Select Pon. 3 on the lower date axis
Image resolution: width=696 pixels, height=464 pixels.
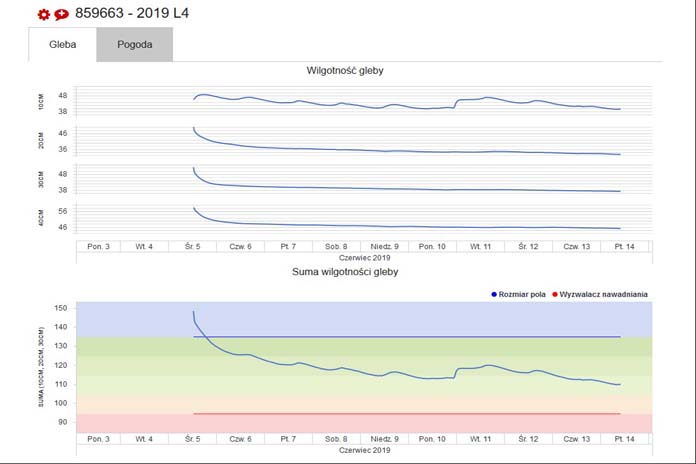point(99,439)
